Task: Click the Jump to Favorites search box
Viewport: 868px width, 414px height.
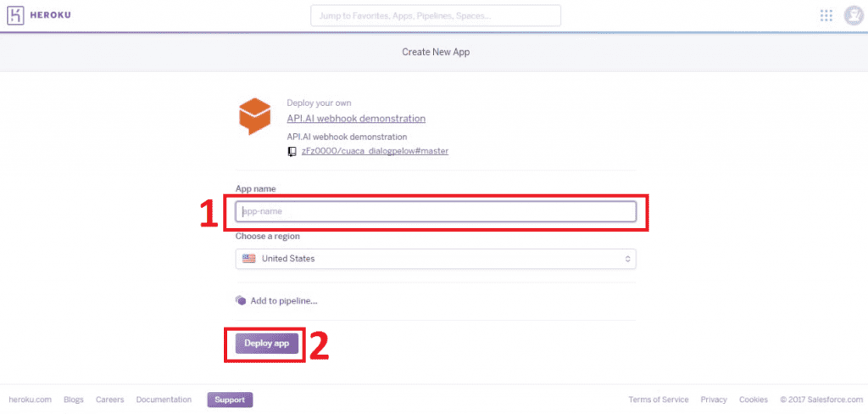Action: 436,15
